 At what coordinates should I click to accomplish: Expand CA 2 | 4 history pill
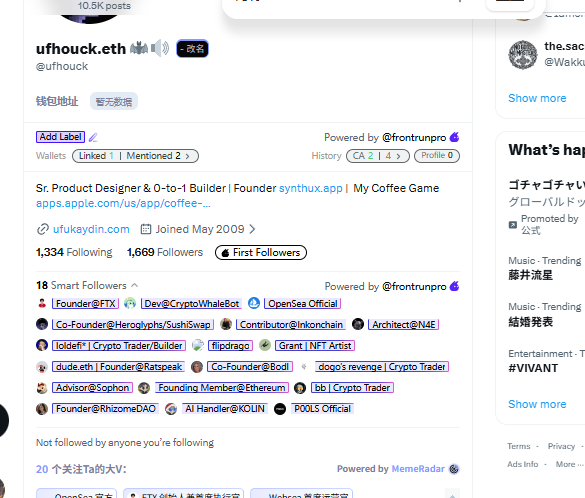[378, 156]
